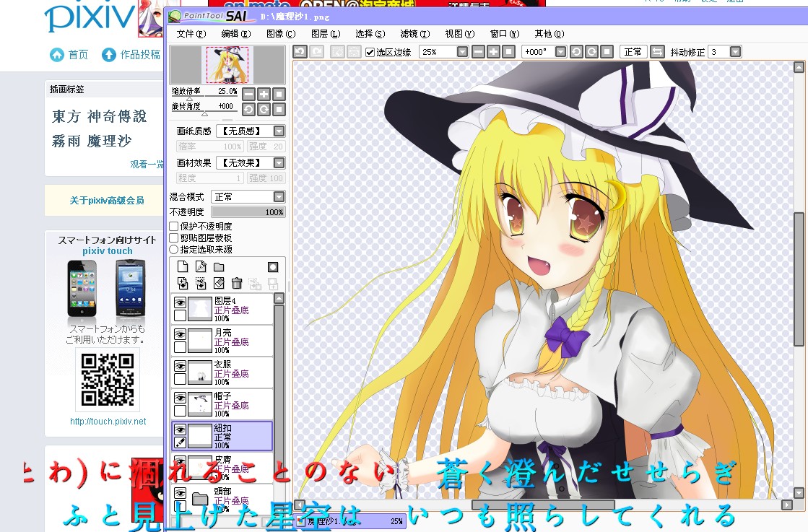
Task: Open the 图像(C) menu
Action: point(281,34)
